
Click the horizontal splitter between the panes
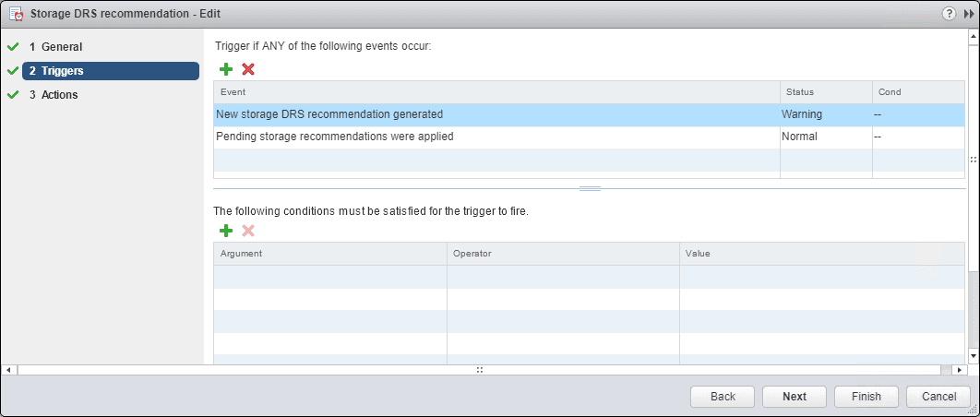591,188
